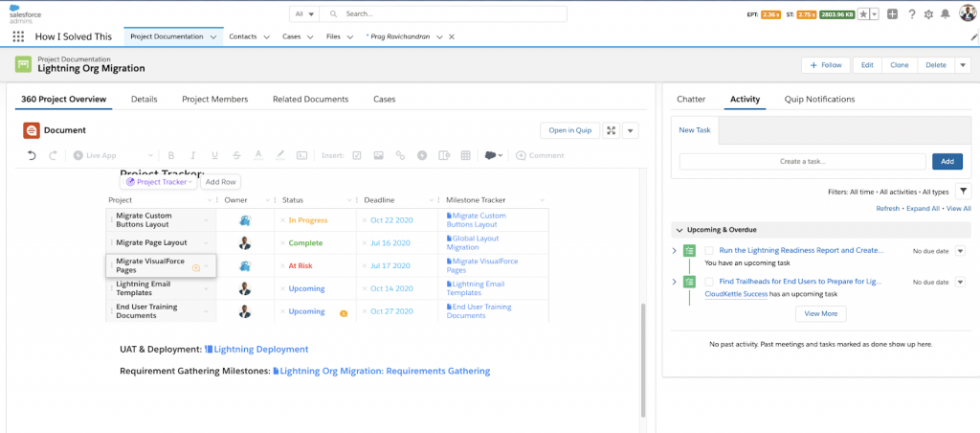The image size is (980, 433).
Task: Check off Run the Lightning Readiness Report task
Action: click(x=709, y=250)
